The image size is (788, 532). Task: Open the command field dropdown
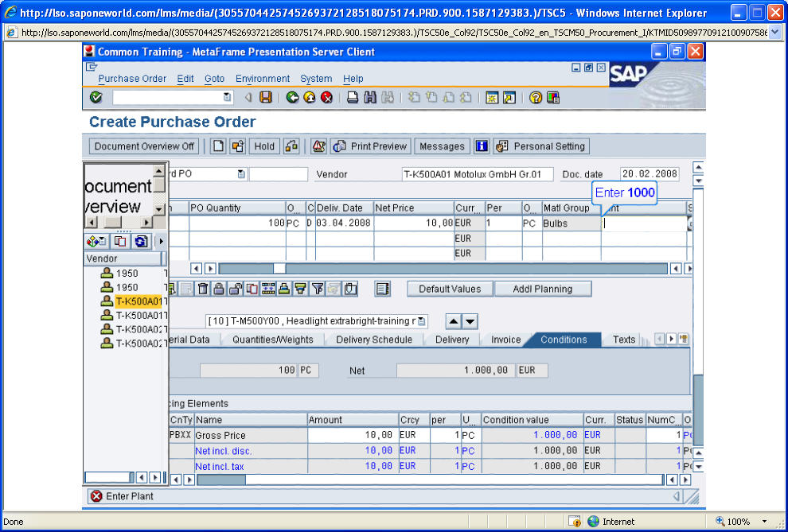(x=227, y=97)
